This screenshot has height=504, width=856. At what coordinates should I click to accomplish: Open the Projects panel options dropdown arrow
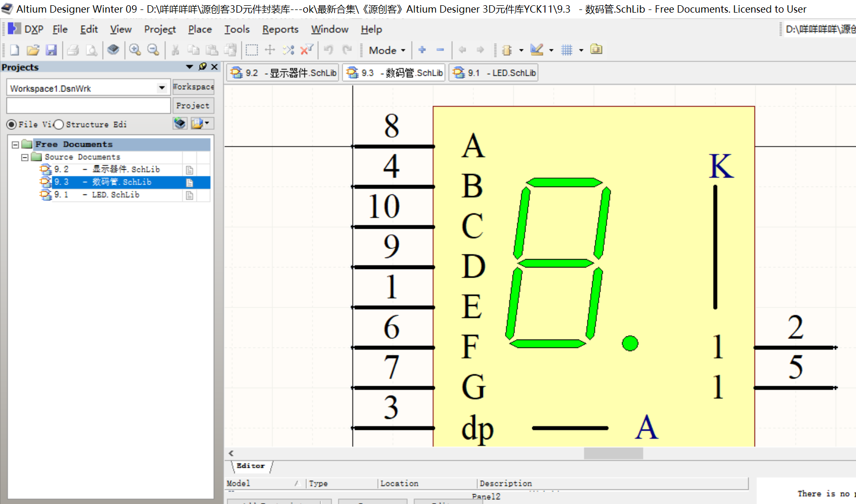190,67
